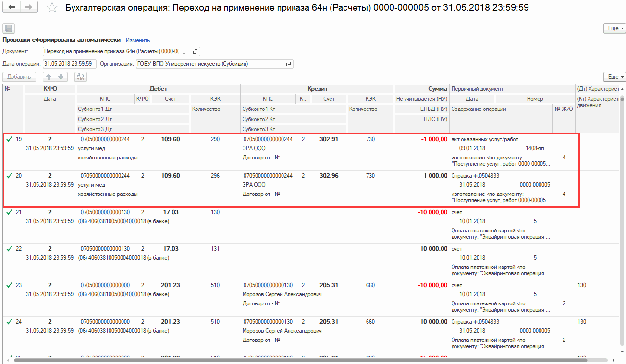Viewport: 626px width, 364px height.
Task: Click the Сумма column header
Action: click(422, 89)
